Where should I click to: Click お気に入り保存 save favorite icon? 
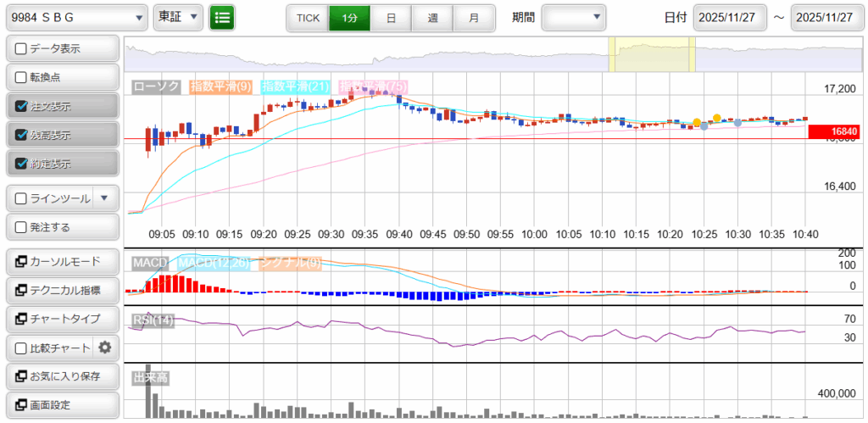19,376
